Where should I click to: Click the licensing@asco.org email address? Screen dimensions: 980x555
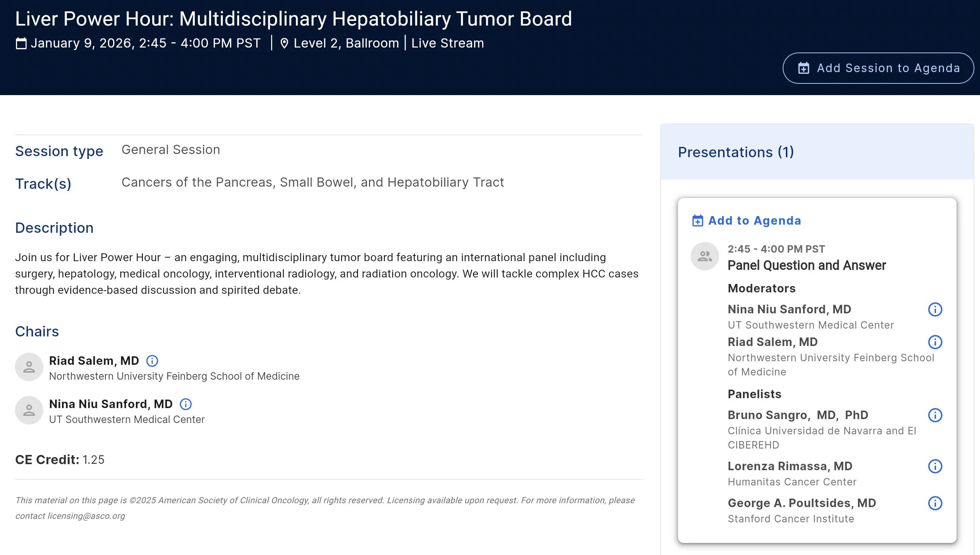pos(86,516)
